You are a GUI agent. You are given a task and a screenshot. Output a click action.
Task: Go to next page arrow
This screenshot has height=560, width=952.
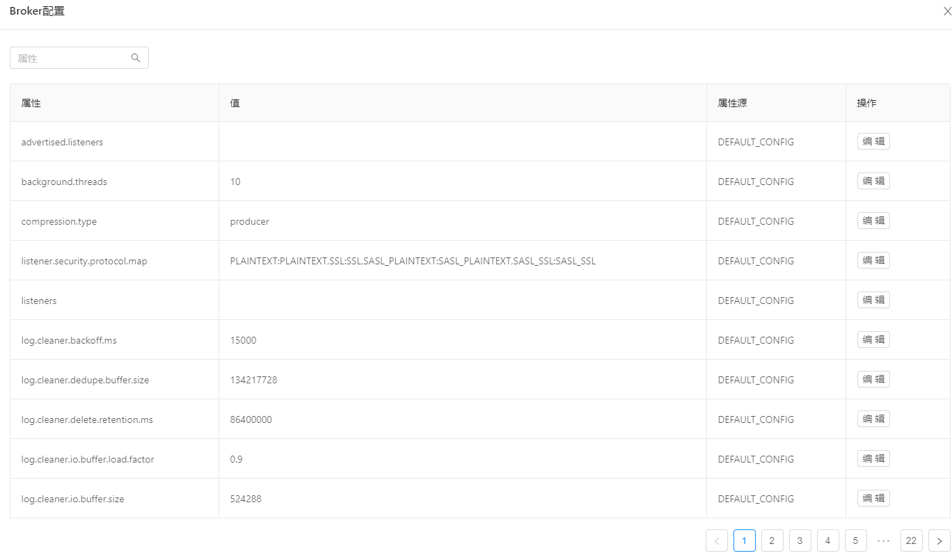(x=939, y=541)
